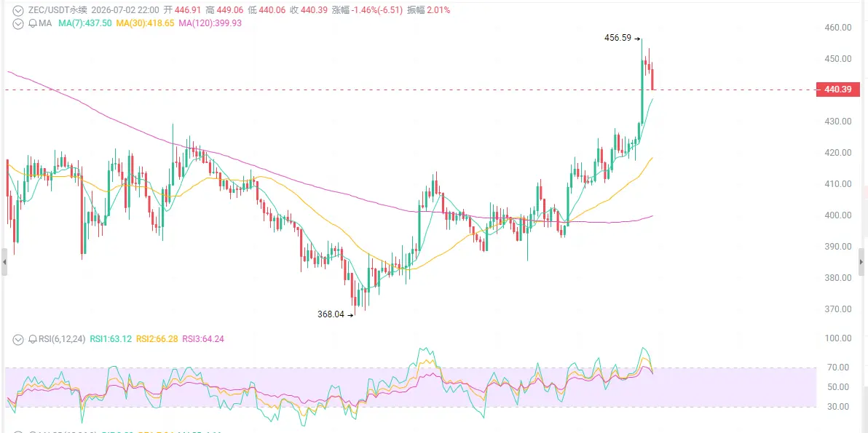
Task: Click the right edge panel collapse handle
Action: tap(861, 261)
